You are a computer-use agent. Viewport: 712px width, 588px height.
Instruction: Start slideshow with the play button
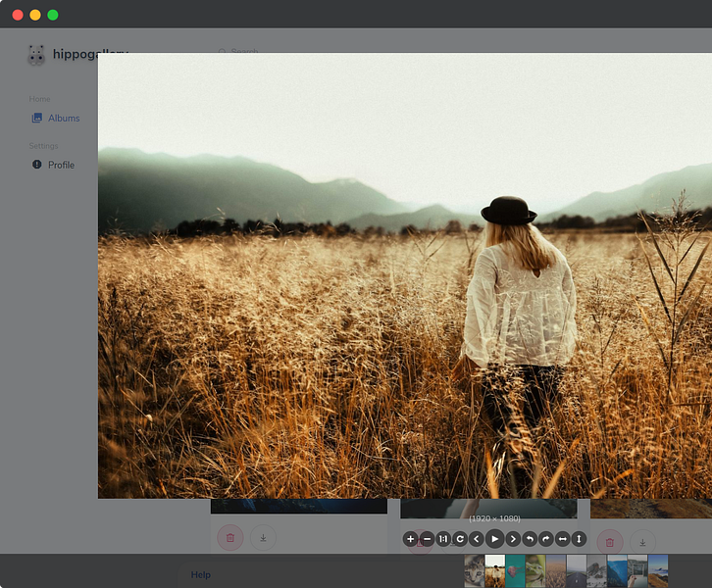click(495, 539)
